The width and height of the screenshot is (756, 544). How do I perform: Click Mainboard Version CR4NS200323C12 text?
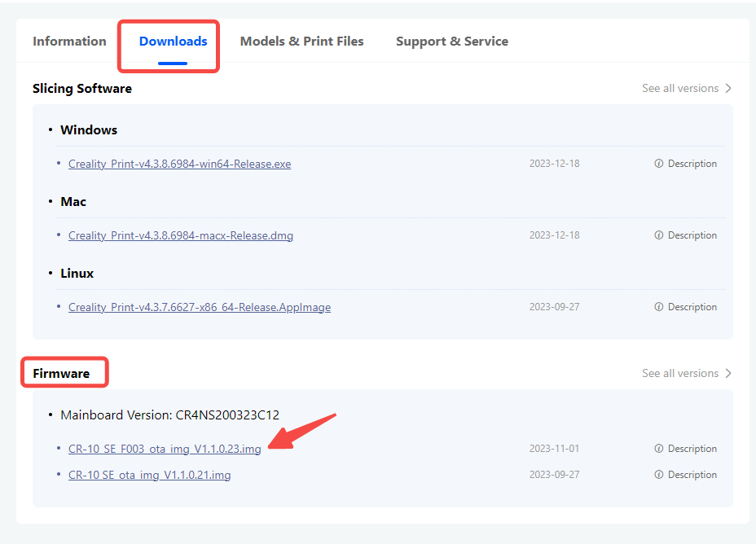click(x=169, y=415)
